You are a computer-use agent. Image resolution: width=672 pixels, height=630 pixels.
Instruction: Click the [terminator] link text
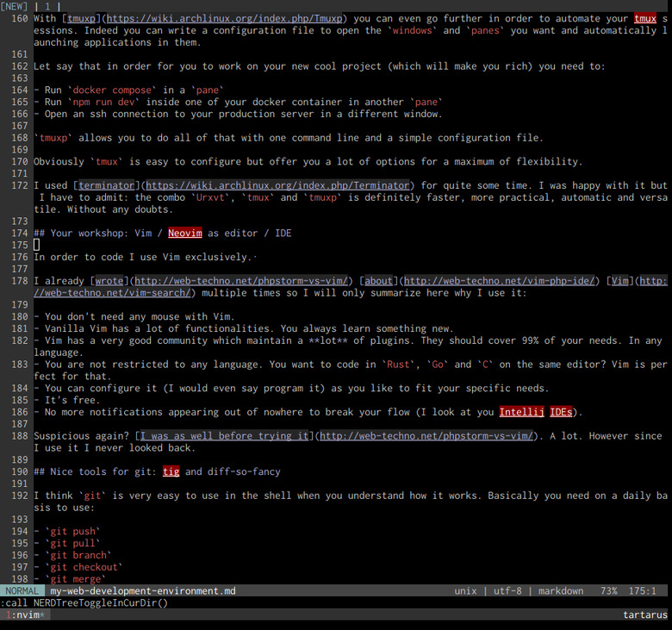click(107, 185)
